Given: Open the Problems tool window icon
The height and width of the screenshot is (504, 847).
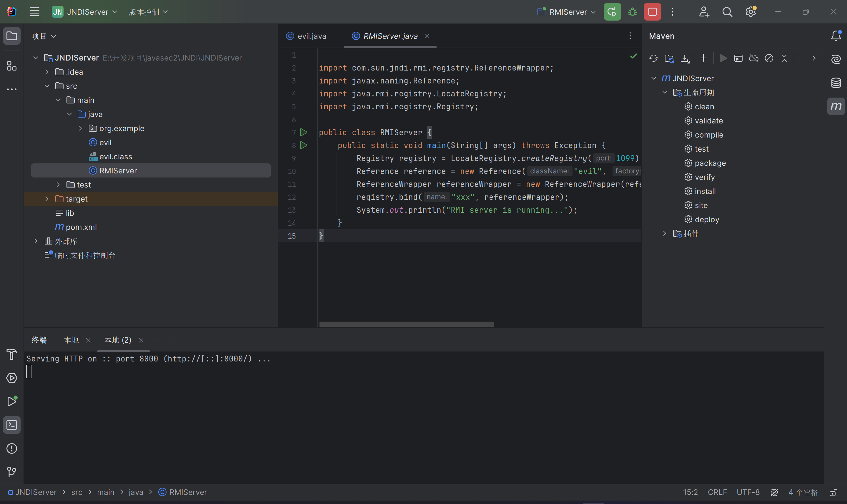Looking at the screenshot, I should [11, 448].
